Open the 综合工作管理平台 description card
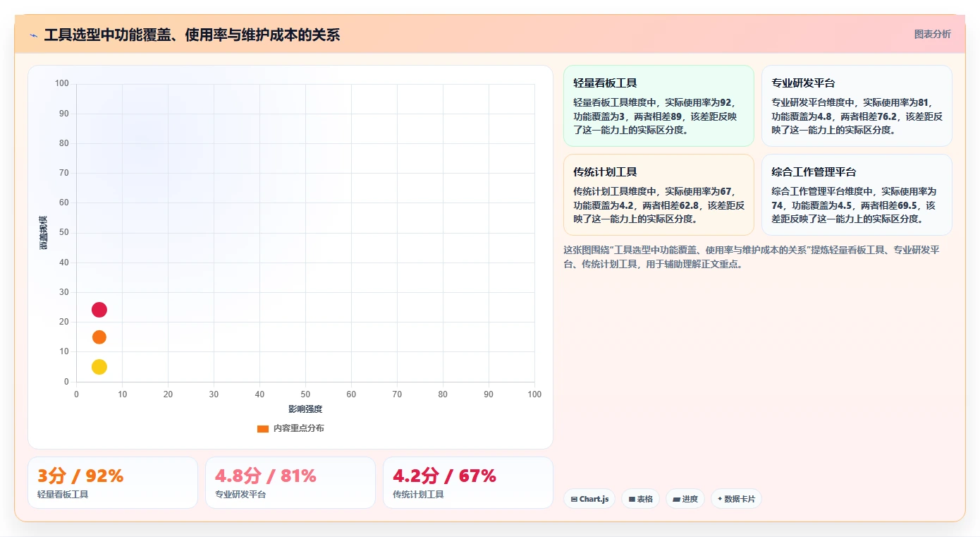980x537 pixels. tap(857, 195)
